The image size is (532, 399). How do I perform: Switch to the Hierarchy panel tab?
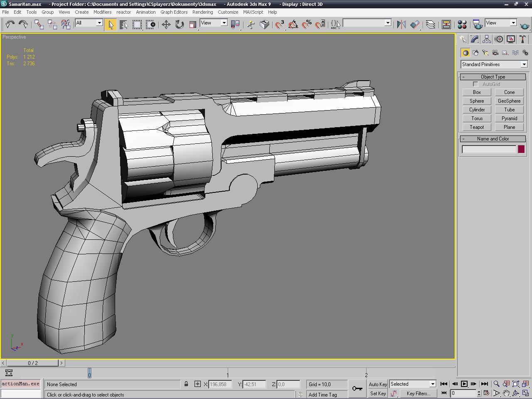click(x=487, y=39)
